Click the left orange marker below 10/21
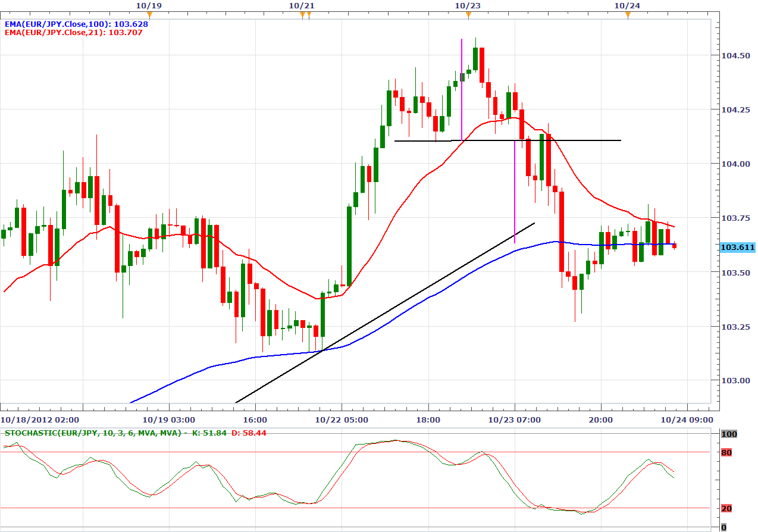This screenshot has width=758, height=532. click(302, 15)
